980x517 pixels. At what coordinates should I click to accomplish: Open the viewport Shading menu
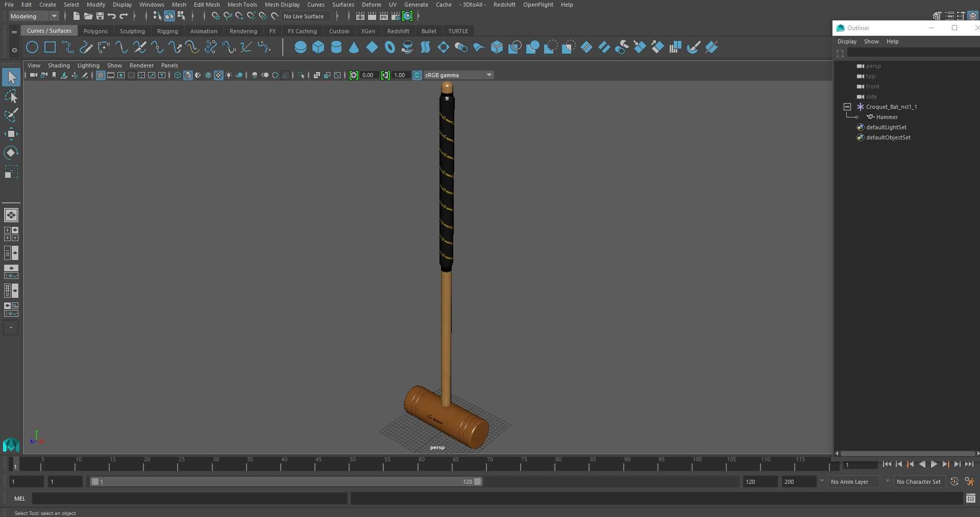point(59,65)
